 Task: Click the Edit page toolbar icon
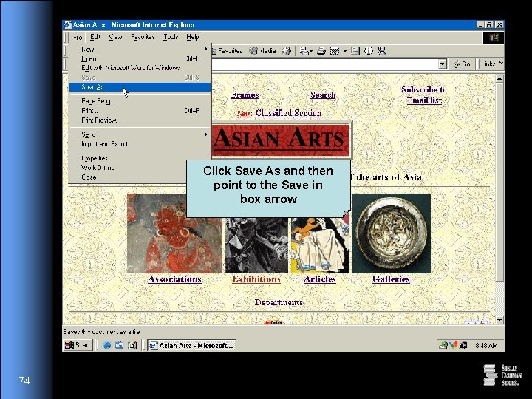click(x=335, y=51)
